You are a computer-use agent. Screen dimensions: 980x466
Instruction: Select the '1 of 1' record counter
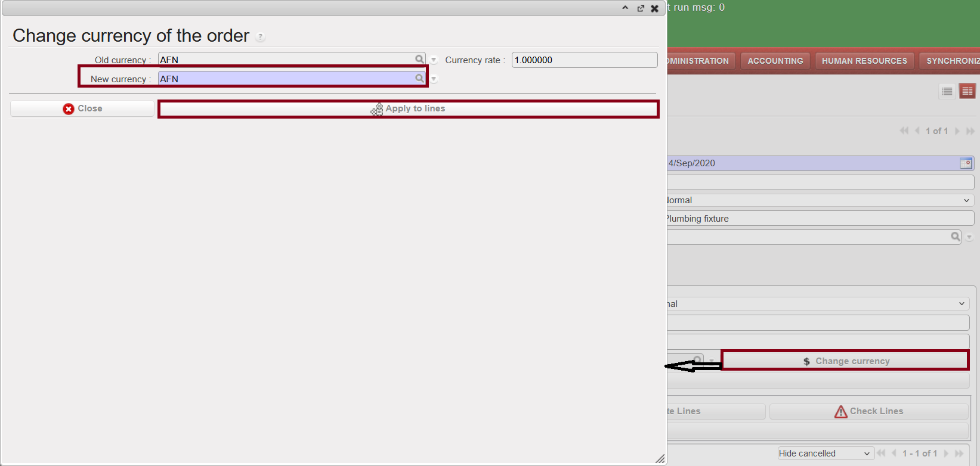(x=936, y=131)
